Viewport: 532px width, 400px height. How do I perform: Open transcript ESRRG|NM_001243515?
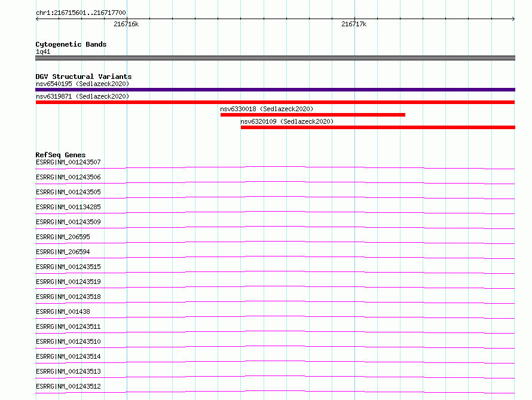(x=68, y=267)
